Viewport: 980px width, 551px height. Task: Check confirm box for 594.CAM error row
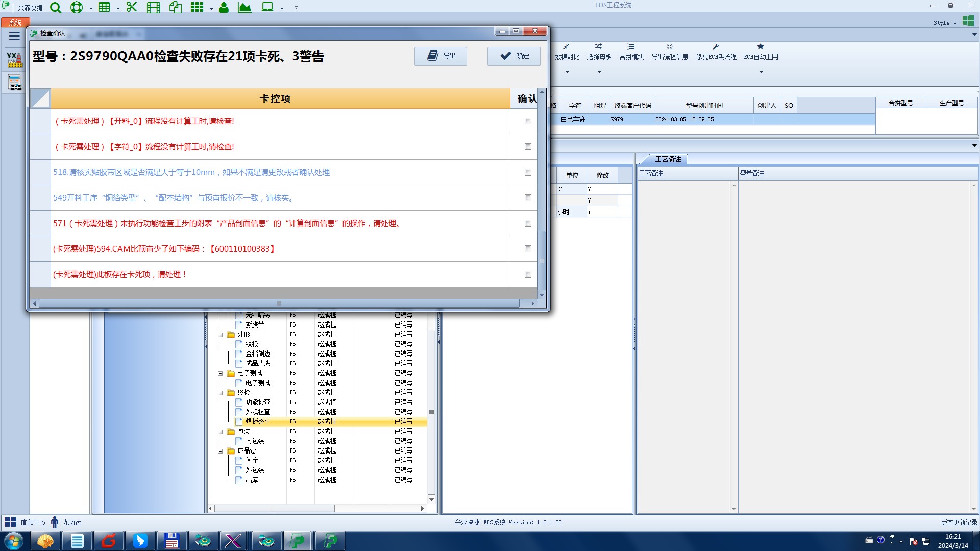[x=528, y=249]
